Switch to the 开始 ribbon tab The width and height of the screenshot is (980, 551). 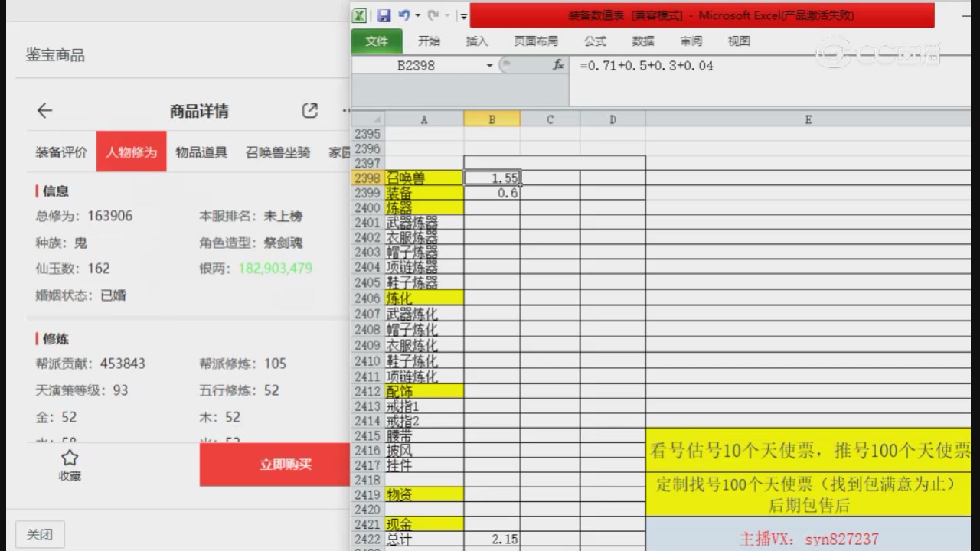click(x=429, y=41)
